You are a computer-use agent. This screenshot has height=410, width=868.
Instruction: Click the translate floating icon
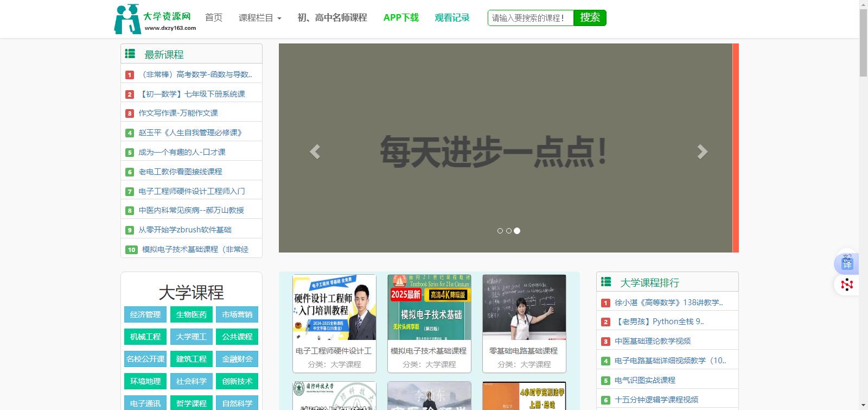tap(847, 263)
